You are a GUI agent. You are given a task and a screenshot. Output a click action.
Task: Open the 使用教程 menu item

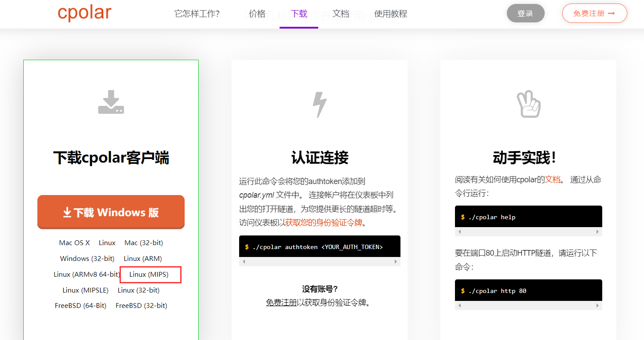click(391, 14)
